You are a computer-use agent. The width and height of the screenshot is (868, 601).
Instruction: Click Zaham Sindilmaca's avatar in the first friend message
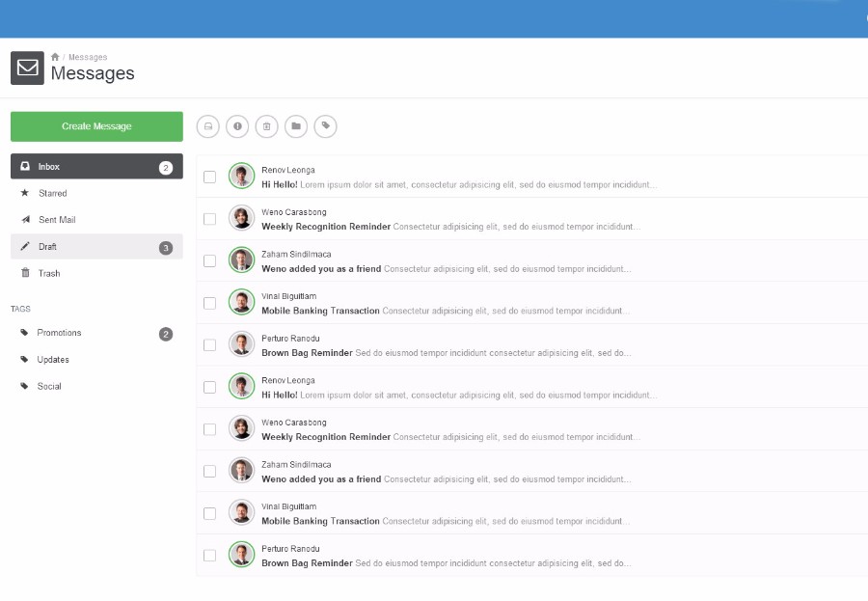click(x=241, y=260)
